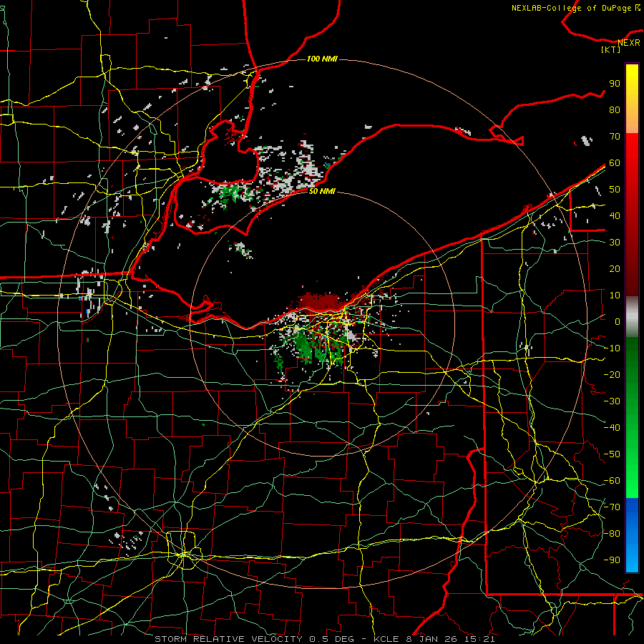
Task: Click the -70 value on the velocity scale
Action: [x=612, y=507]
